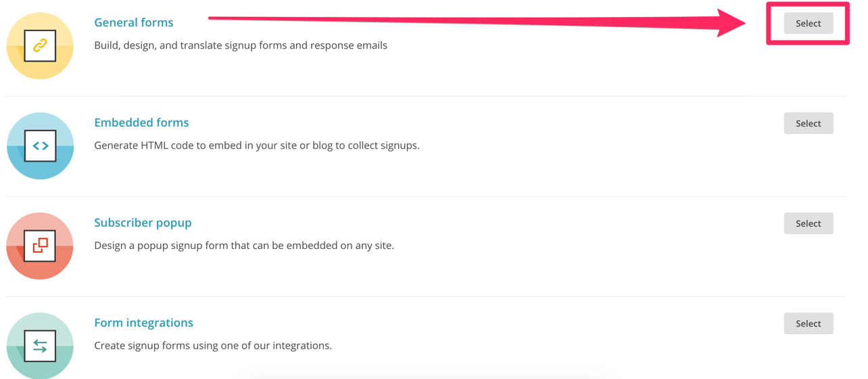Open the Form integrations title link
Image resolution: width=868 pixels, height=379 pixels.
coord(143,323)
